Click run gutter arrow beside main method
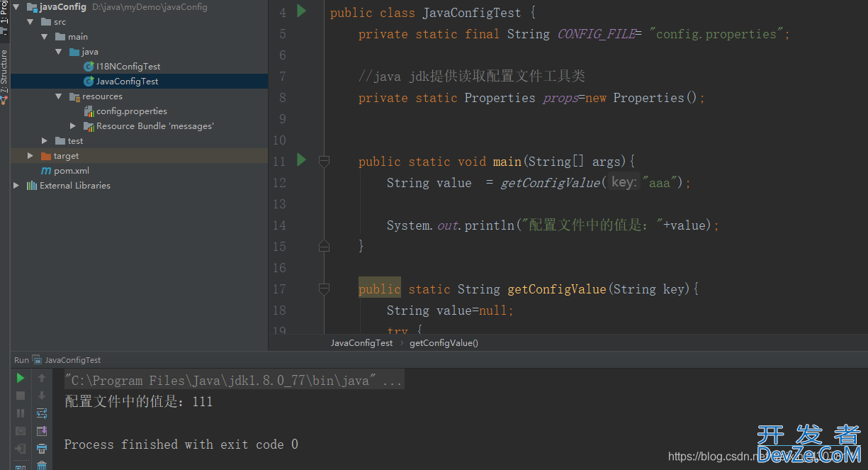This screenshot has height=470, width=868. tap(301, 160)
